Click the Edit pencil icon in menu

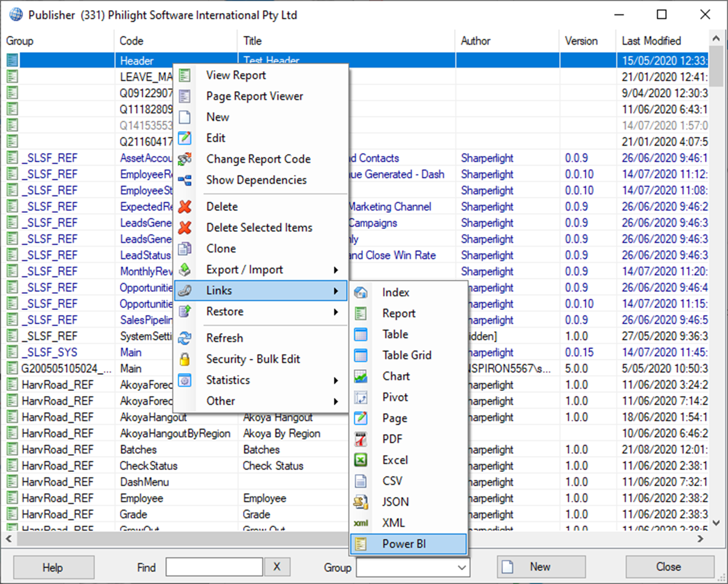185,138
